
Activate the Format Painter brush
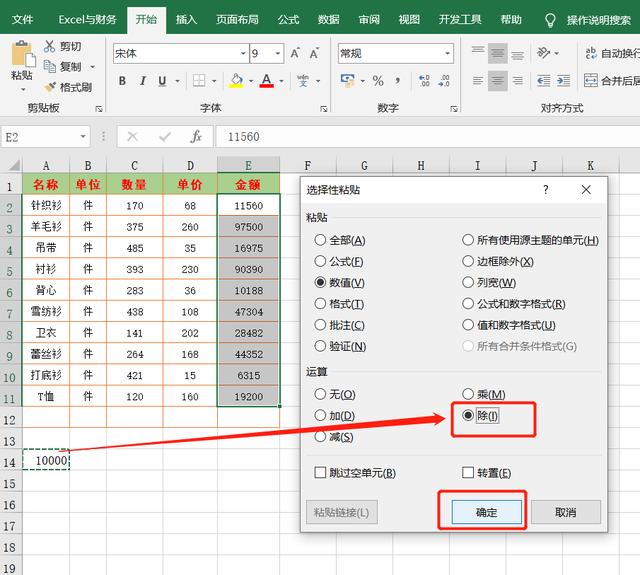click(x=49, y=87)
